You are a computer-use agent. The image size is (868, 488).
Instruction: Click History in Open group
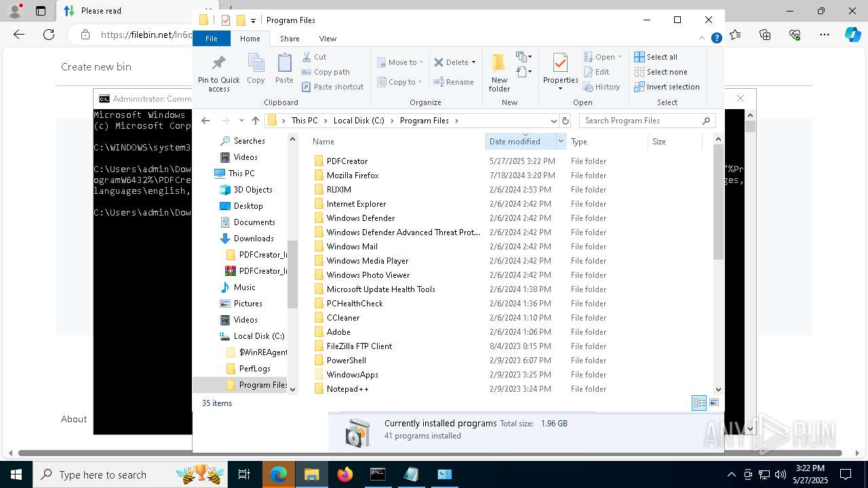[x=601, y=87]
